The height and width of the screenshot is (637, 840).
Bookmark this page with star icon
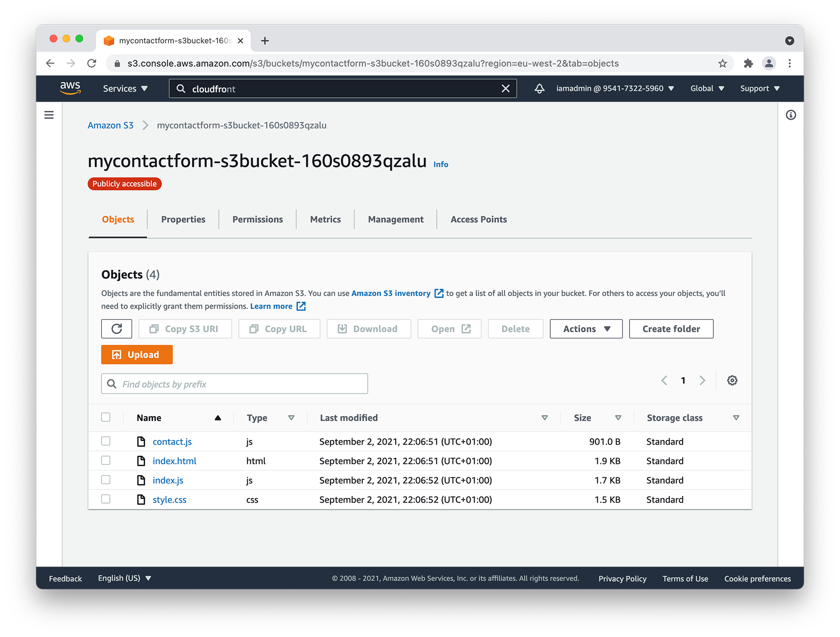pos(722,63)
